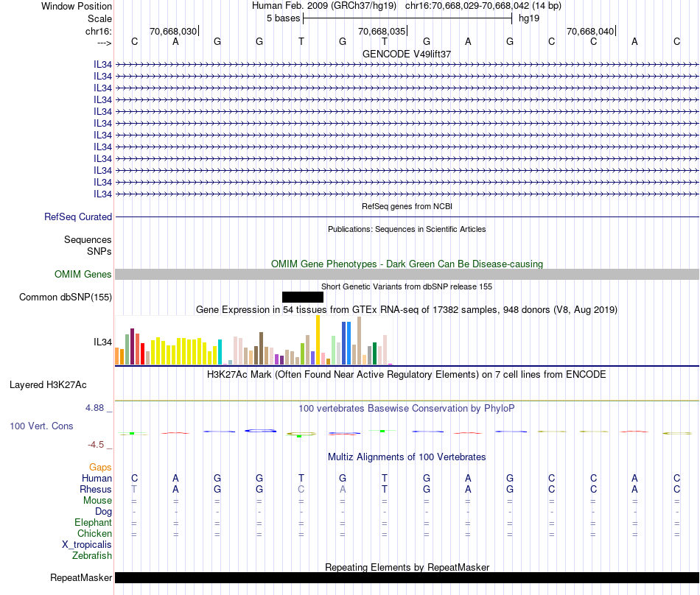This screenshot has height=595, width=700.
Task: Click the Rhesus alignment row label
Action: click(x=96, y=489)
